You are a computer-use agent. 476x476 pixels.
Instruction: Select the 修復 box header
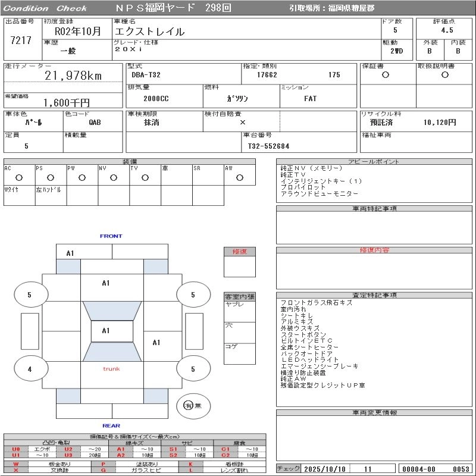tap(240, 251)
